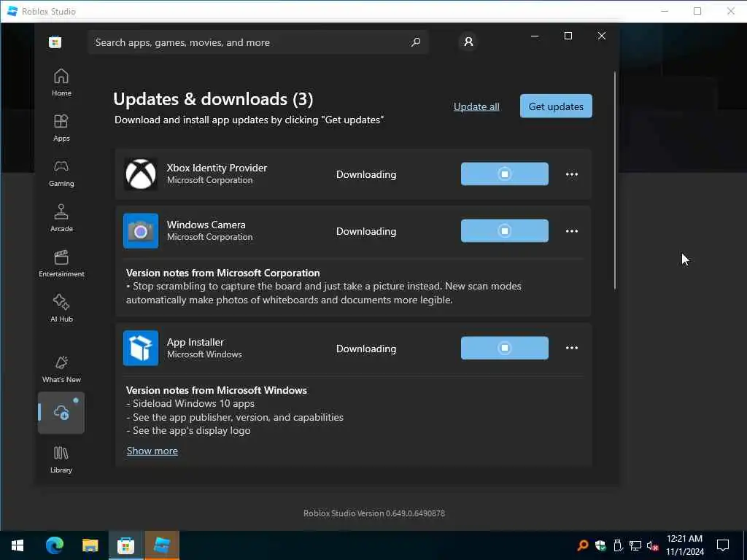
Task: Click the Update all link
Action: click(x=476, y=106)
